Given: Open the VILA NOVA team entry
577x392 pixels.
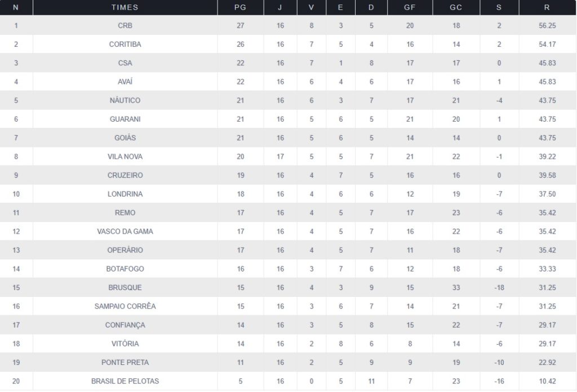Looking at the screenshot, I should pyautogui.click(x=125, y=157).
